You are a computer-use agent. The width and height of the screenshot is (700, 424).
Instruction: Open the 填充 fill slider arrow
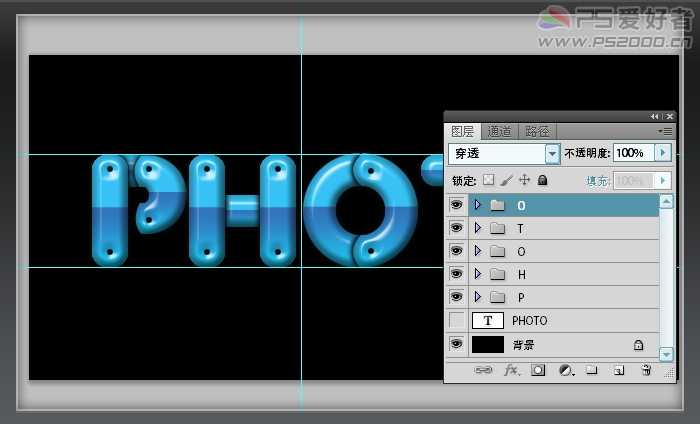coord(663,180)
